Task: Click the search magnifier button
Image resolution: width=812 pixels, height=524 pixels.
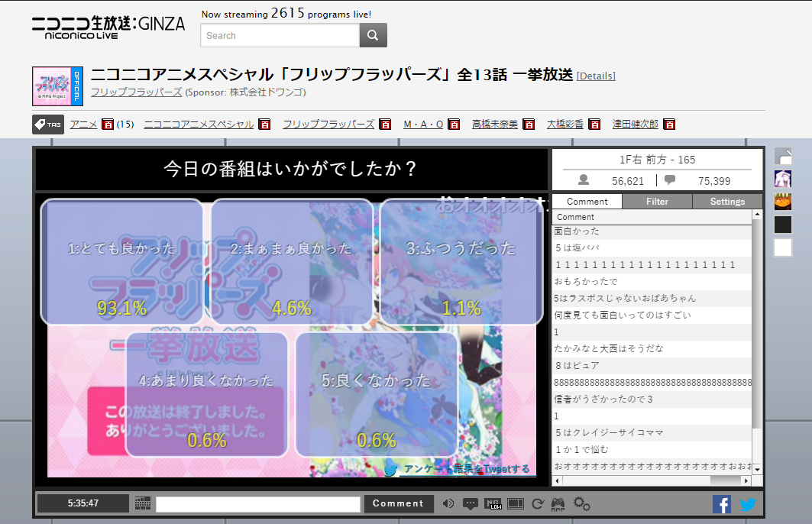Action: pos(373,35)
